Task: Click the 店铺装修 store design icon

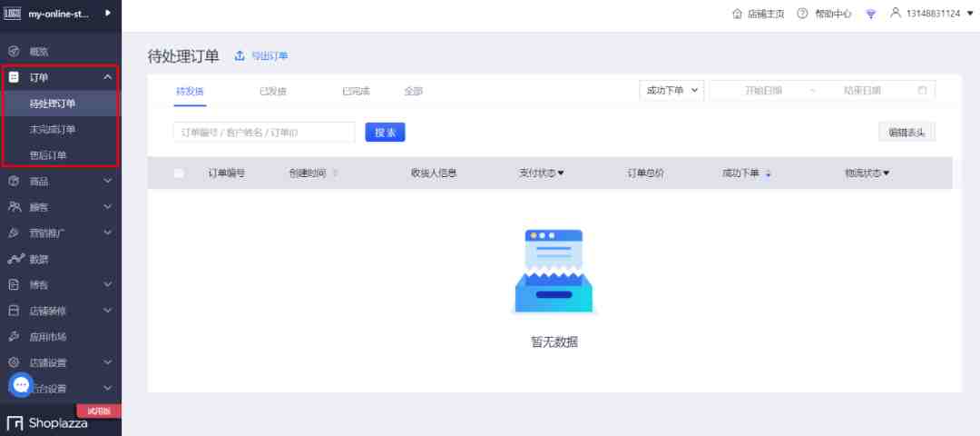Action: click(14, 311)
